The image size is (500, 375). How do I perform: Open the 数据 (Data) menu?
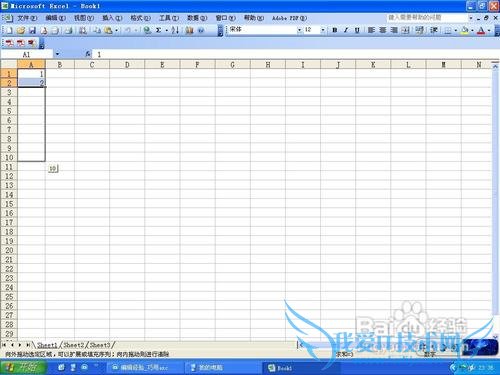click(197, 18)
